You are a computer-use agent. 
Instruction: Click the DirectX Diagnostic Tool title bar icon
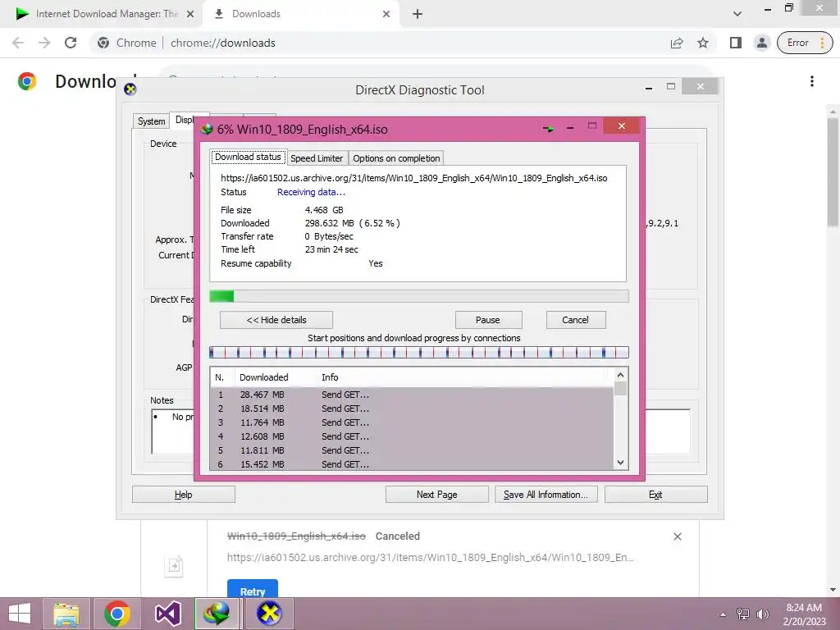click(130, 89)
